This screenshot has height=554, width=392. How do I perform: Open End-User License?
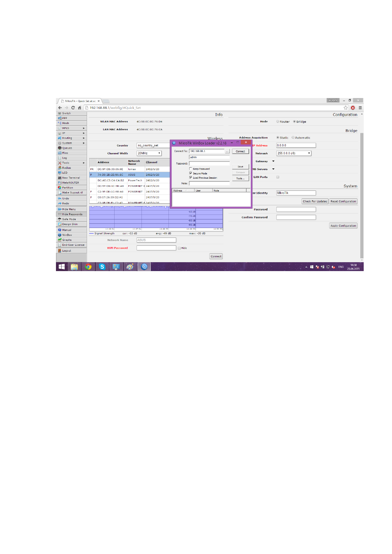point(71,245)
